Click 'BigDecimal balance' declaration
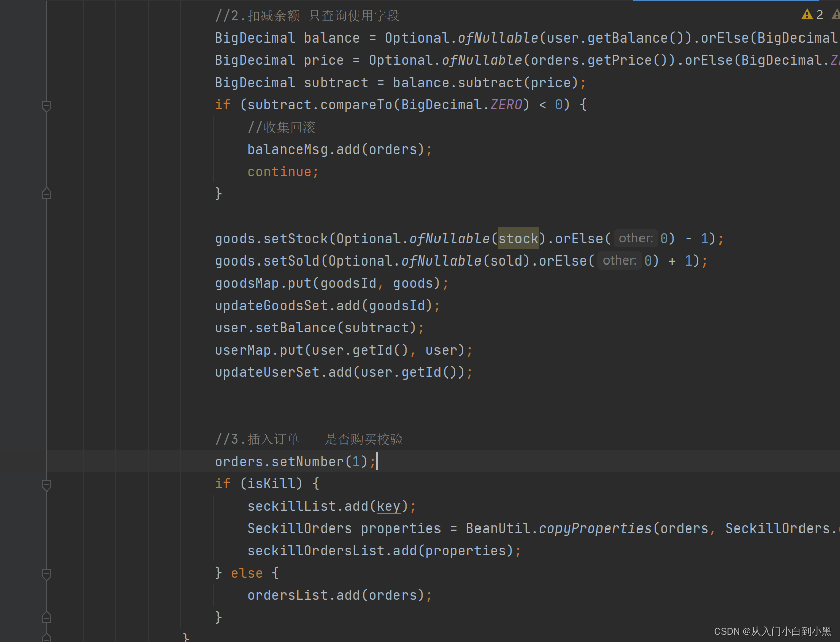This screenshot has height=642, width=840. (287, 38)
